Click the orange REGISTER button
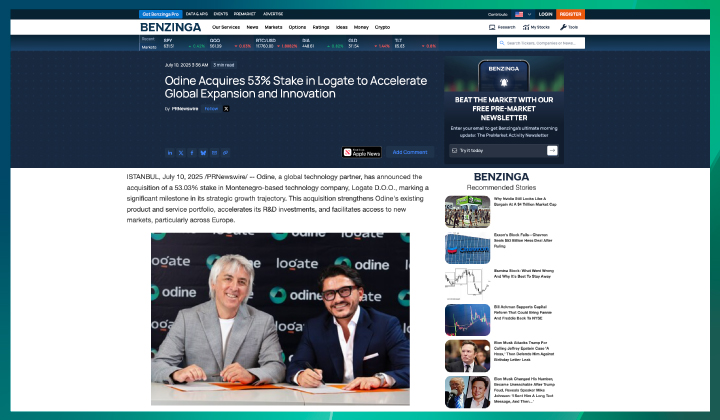This screenshot has height=420, width=720. tap(571, 15)
